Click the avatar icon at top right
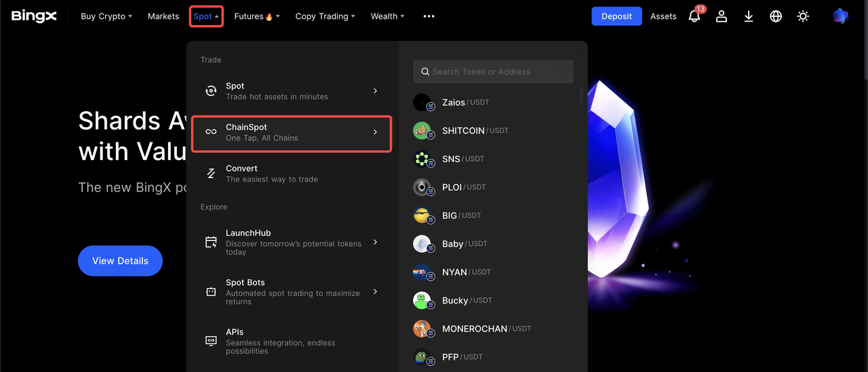Screen dimensions: 868x372 pos(840,16)
